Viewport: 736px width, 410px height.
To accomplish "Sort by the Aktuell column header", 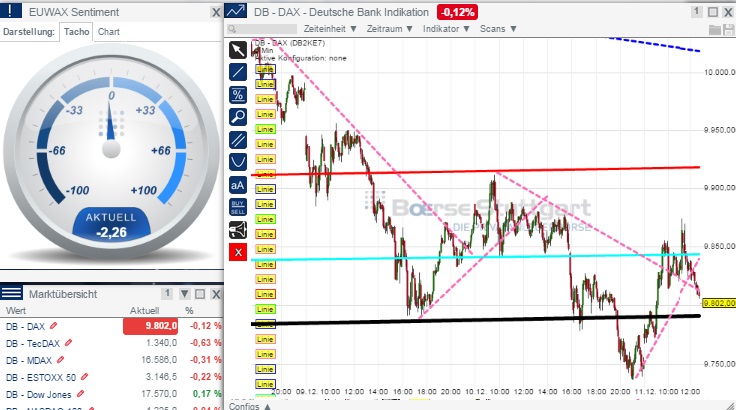I will [145, 310].
